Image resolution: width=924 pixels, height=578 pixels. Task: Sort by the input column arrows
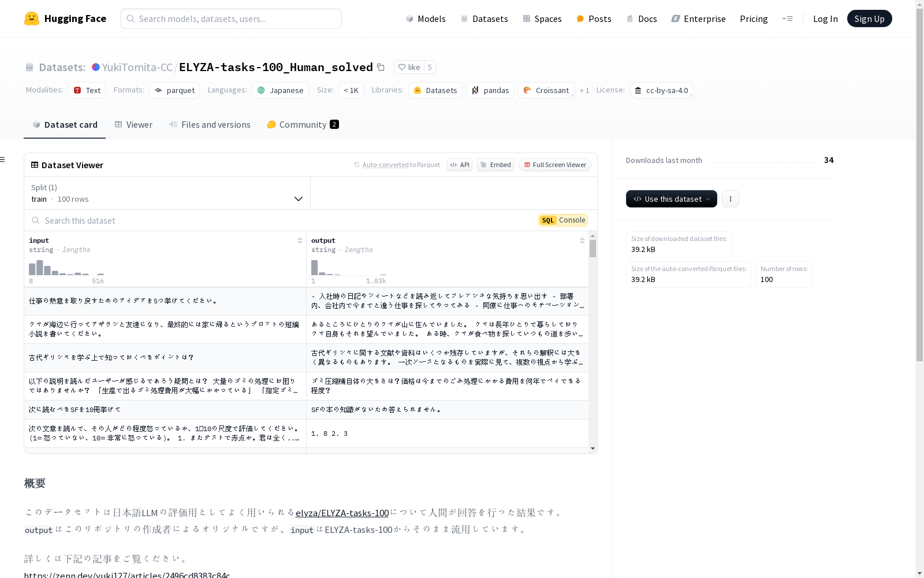300,240
